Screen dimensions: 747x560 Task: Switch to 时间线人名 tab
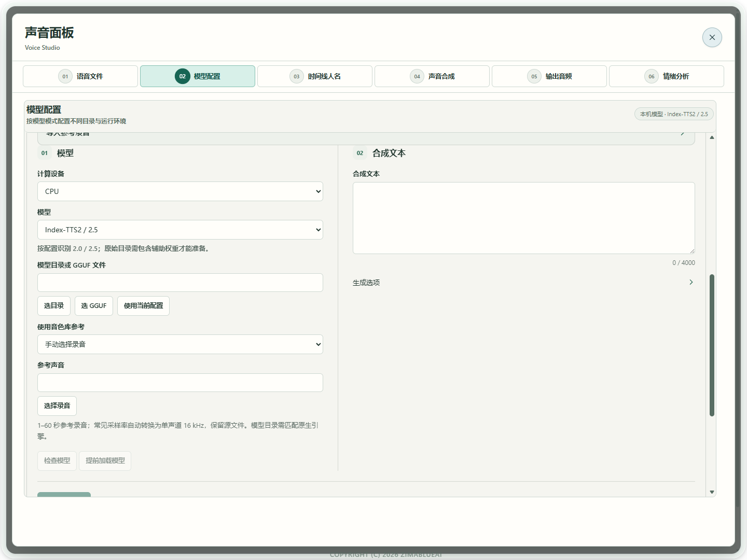315,76
